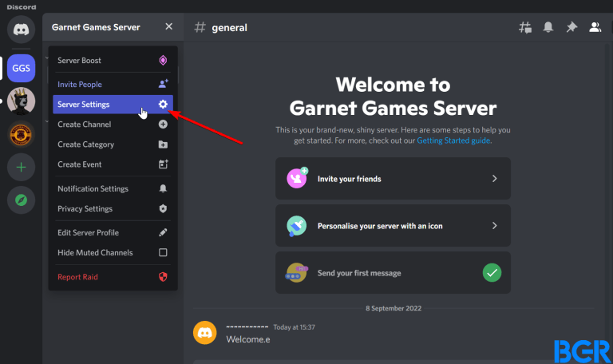Select Create Channel menu entry

pos(113,125)
